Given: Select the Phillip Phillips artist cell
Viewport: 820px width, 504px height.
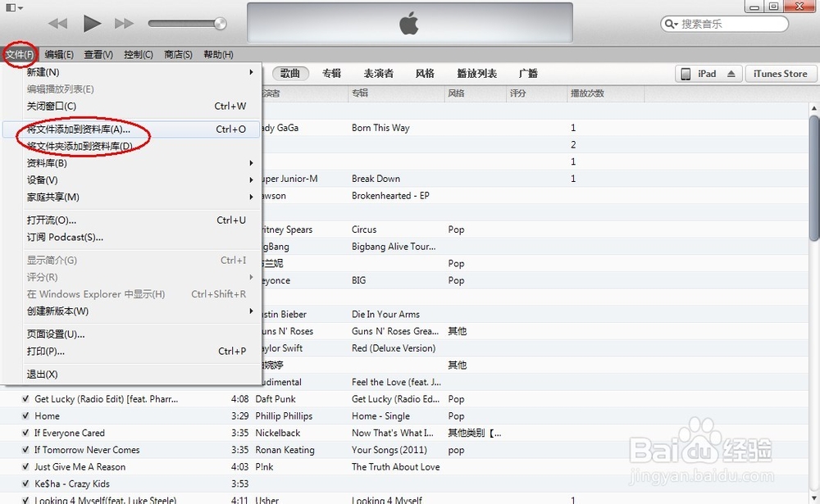Looking at the screenshot, I should pyautogui.click(x=284, y=416).
